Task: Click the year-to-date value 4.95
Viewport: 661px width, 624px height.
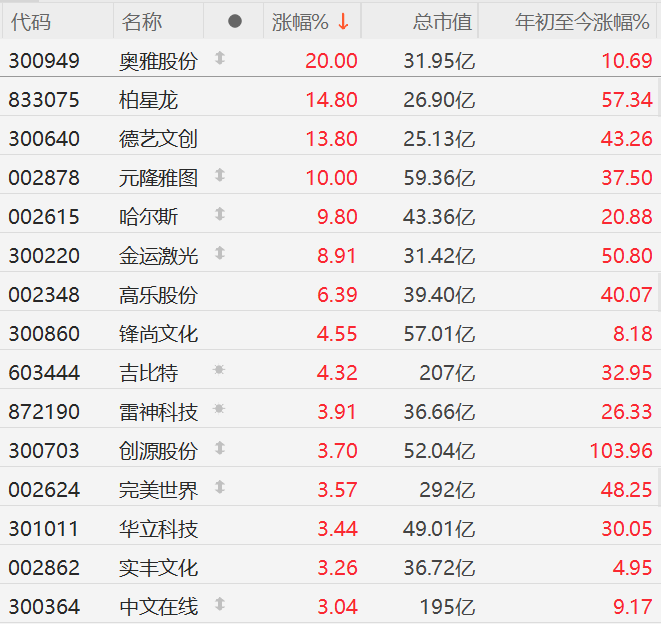Action: click(633, 568)
